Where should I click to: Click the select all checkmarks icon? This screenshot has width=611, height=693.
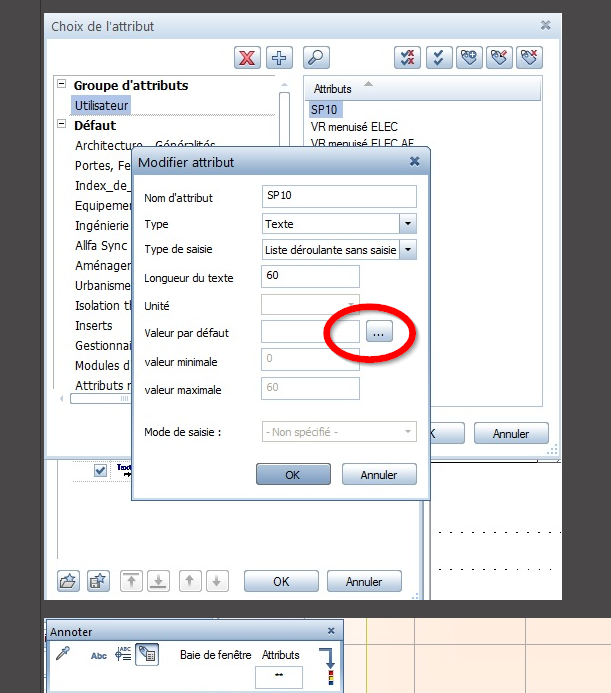(439, 57)
